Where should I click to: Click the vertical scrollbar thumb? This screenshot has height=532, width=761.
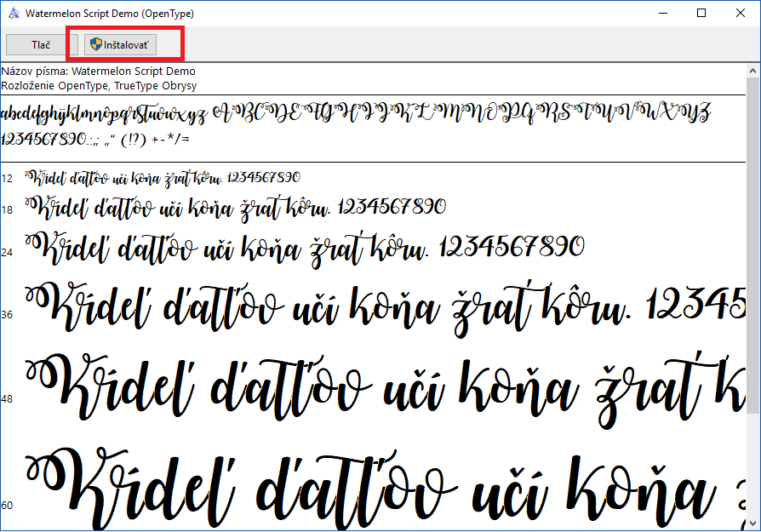tap(752, 246)
